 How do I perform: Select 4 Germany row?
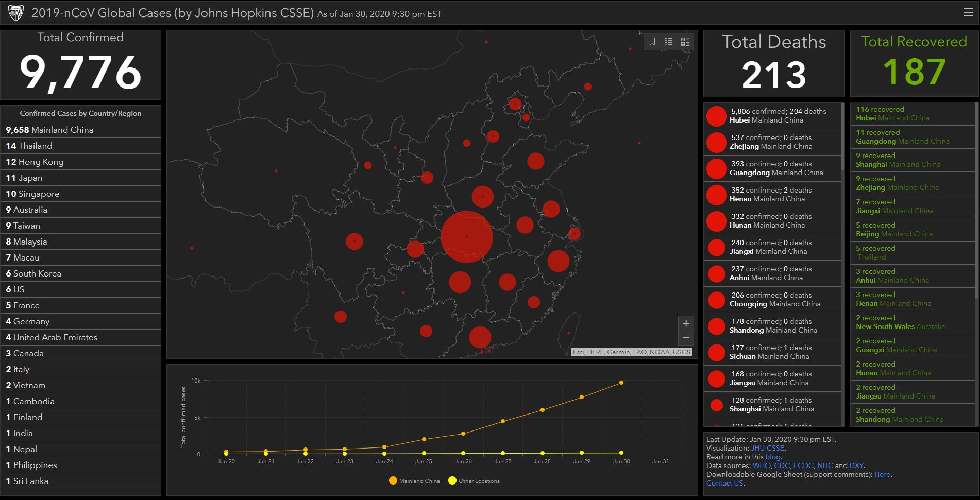point(80,321)
